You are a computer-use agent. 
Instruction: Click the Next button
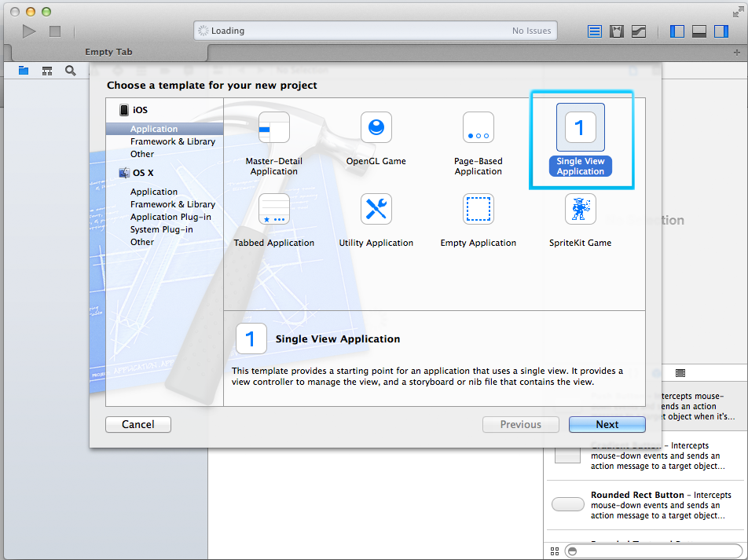[607, 425]
